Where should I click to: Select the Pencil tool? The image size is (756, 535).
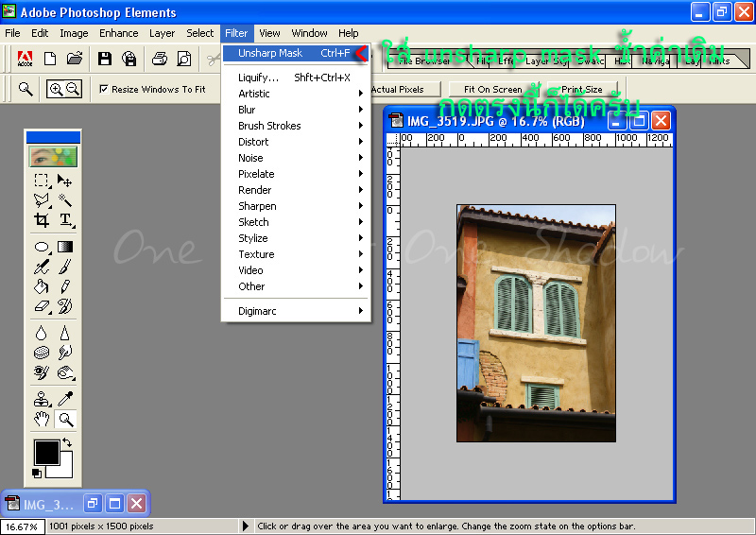[x=64, y=286]
